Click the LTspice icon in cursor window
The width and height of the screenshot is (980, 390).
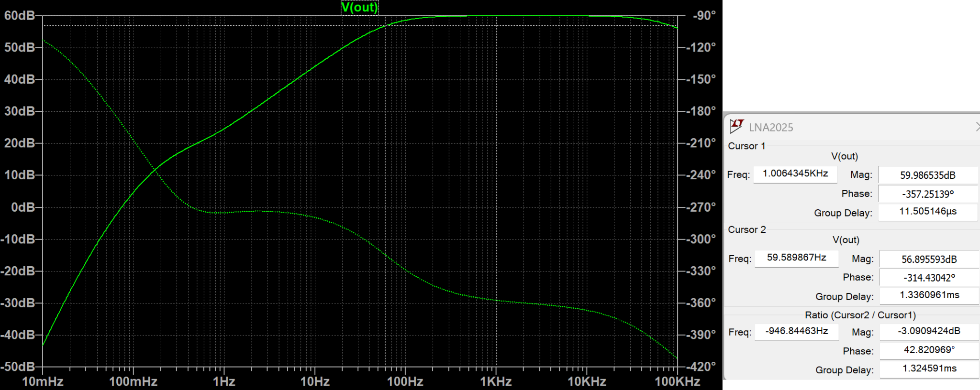[x=736, y=126]
